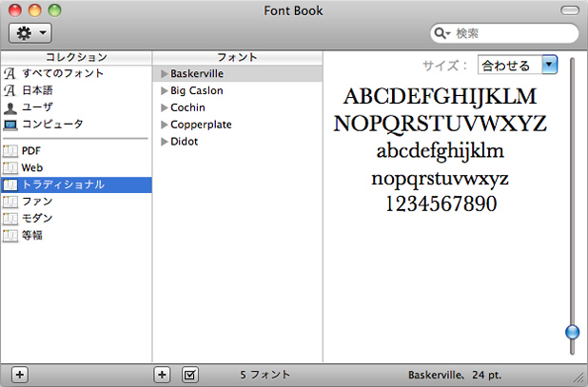588x387 pixels.
Task: Select the すべてのフォント collection icon
Action: [10, 73]
